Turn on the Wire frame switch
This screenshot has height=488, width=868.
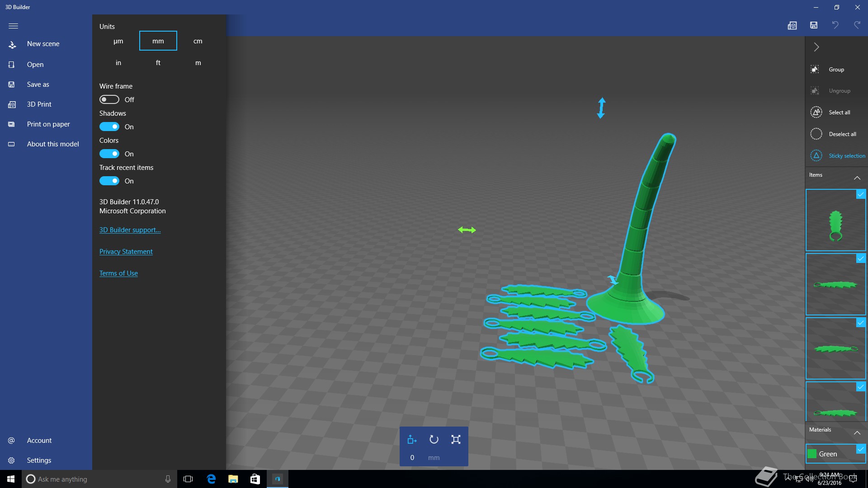(x=109, y=99)
